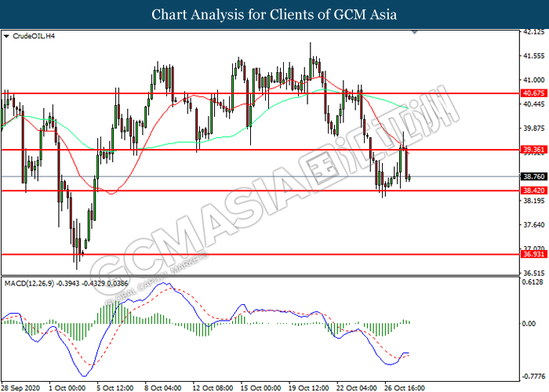Screen dimensions: 549x392
Task: Click the 36.515 price axis value
Action: pos(534,273)
